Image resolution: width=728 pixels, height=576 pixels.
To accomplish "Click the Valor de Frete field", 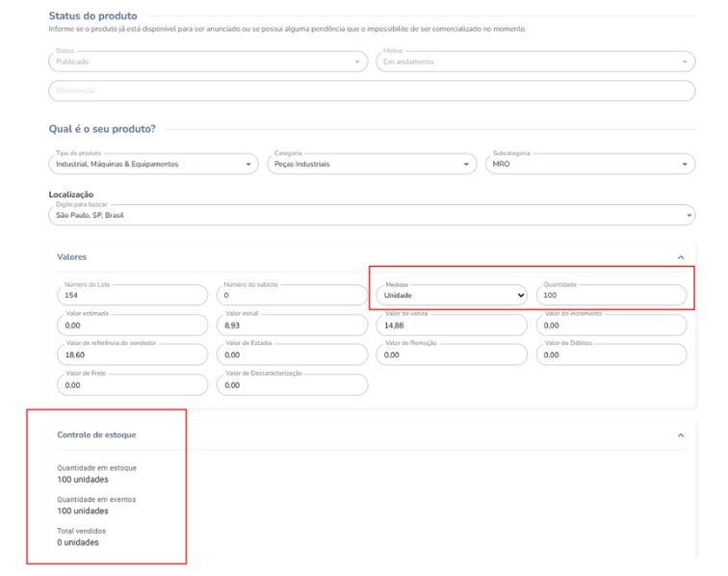I will click(132, 384).
